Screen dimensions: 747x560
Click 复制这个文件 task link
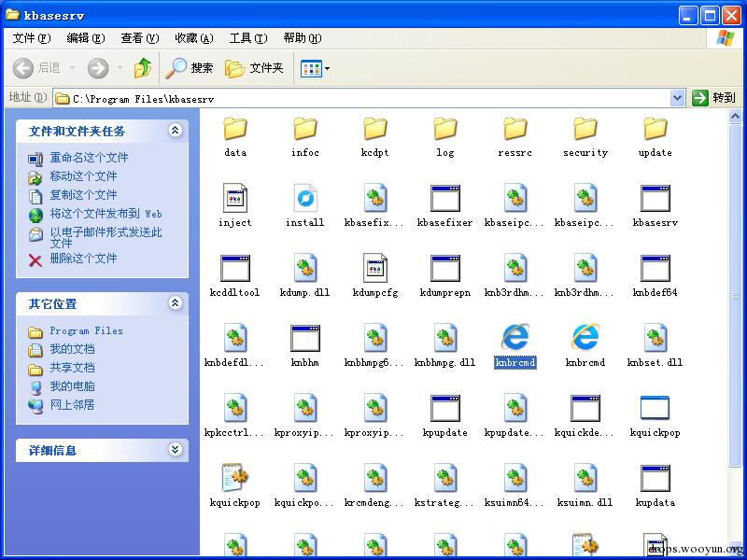(x=83, y=195)
